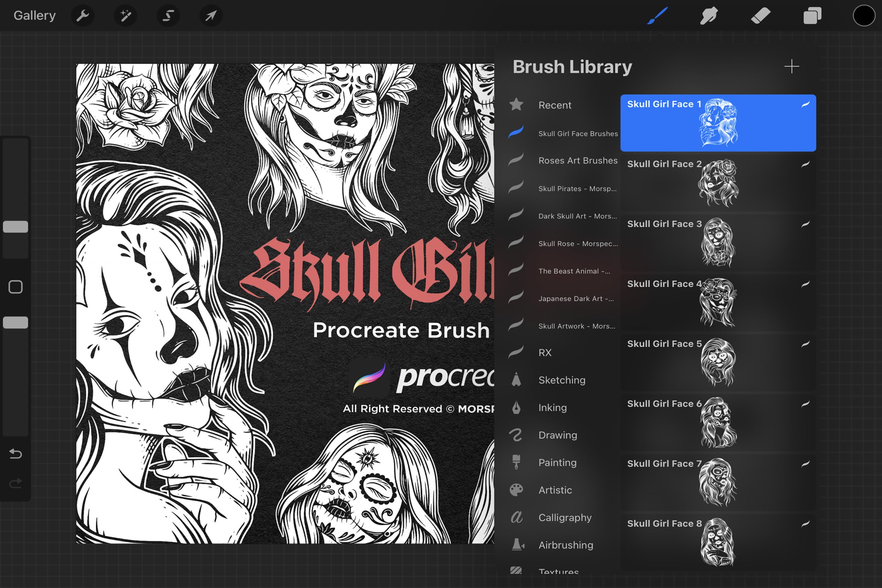Click stroke marker on Skull Girl Face 1
This screenshot has height=588, width=882.
pos(805,105)
